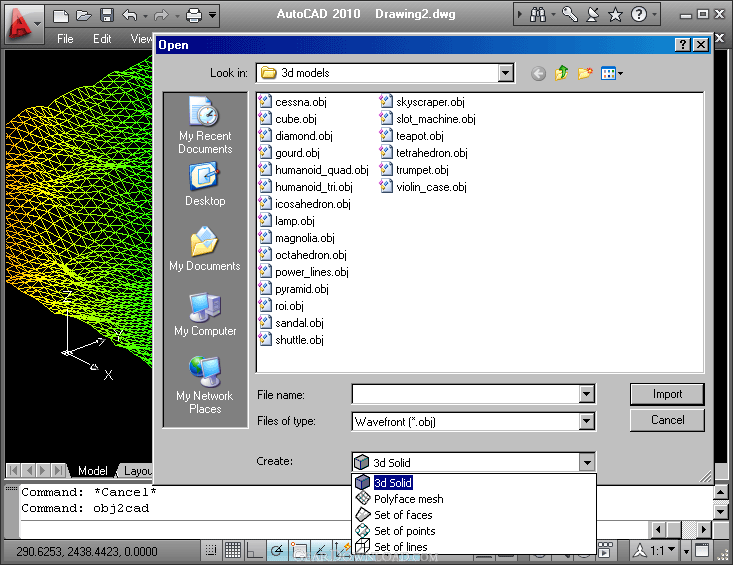The image size is (733, 565).
Task: Click the star Favorites icon
Action: (615, 15)
